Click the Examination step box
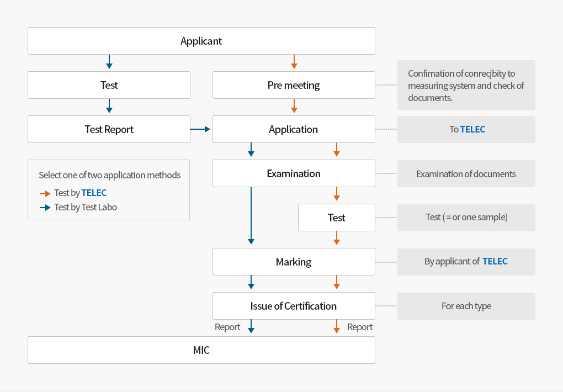This screenshot has width=563, height=392. [294, 173]
